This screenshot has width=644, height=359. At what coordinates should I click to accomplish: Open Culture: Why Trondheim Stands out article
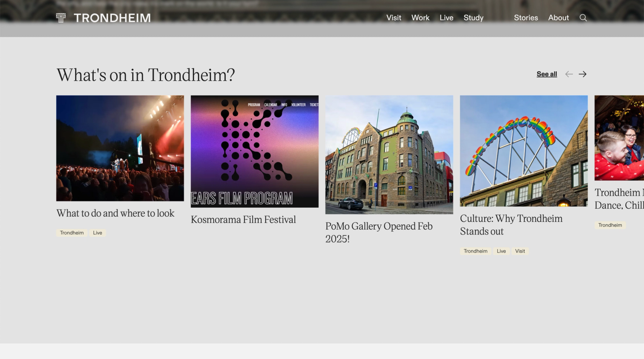[x=511, y=225]
